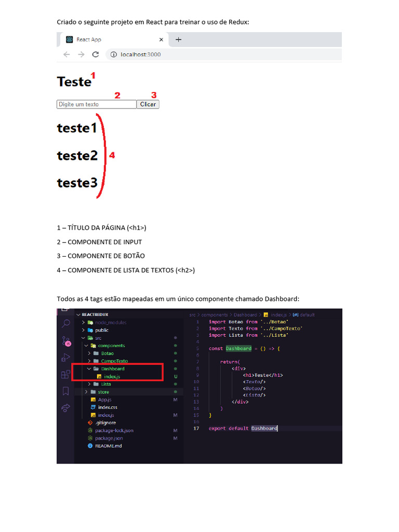
Task: Click 'Dashboard' in the editor breadcrumb
Action: point(245,315)
